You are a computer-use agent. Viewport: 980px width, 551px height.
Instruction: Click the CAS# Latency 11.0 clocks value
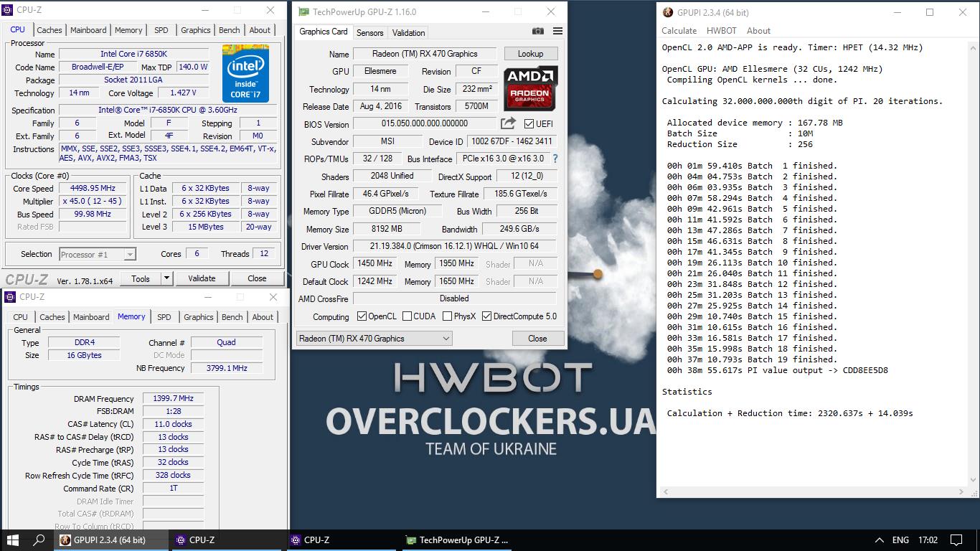(173, 424)
